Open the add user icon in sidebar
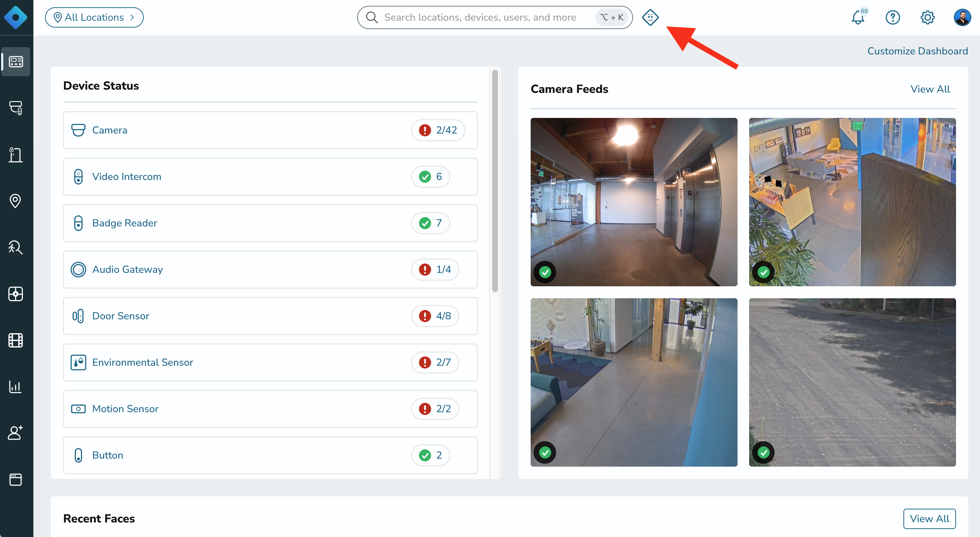This screenshot has height=537, width=980. [16, 433]
